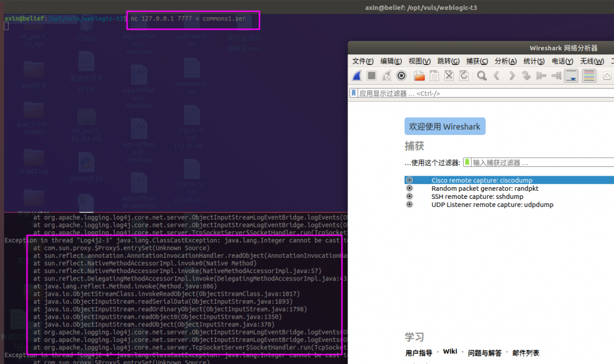Viewport: 614px width, 364px height.
Task: Click gear icon beside Random packet generator
Action: tap(410, 188)
